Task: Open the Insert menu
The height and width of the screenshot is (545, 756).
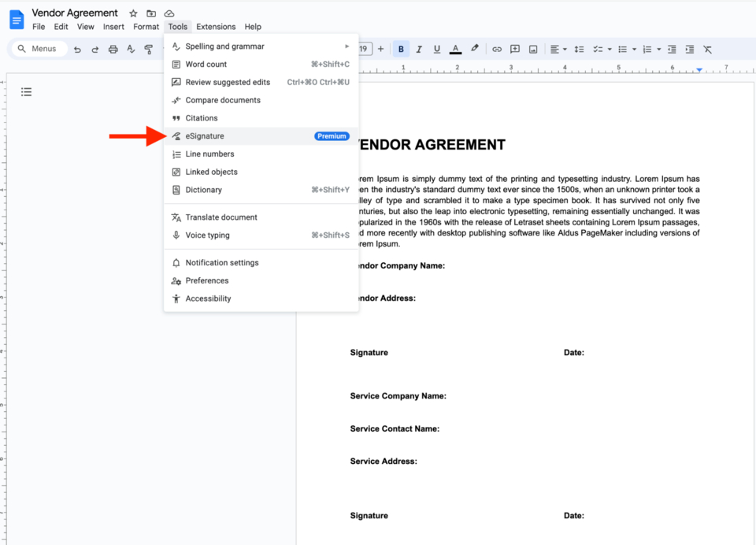Action: click(113, 27)
